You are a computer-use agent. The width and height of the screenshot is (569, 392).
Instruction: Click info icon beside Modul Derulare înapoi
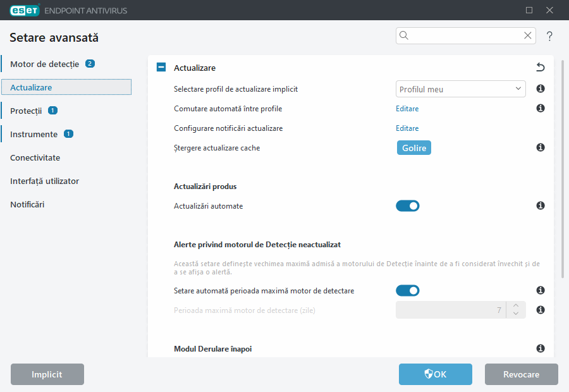[x=541, y=348]
